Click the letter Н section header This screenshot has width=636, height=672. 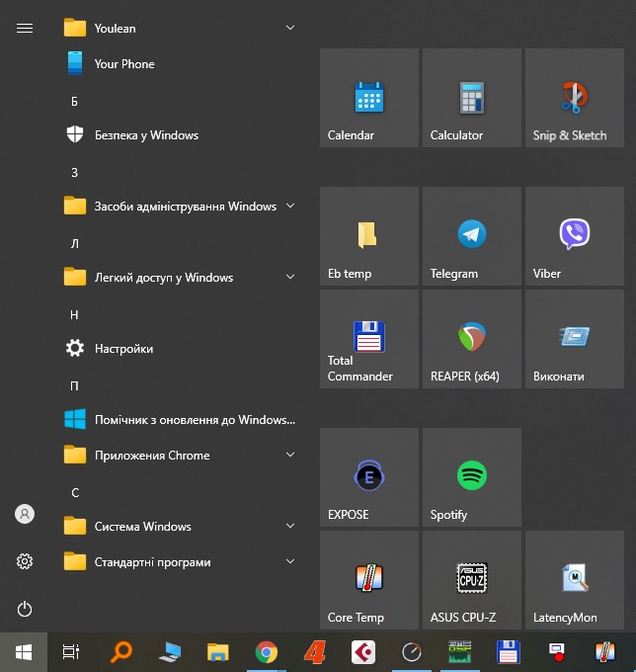click(x=74, y=315)
